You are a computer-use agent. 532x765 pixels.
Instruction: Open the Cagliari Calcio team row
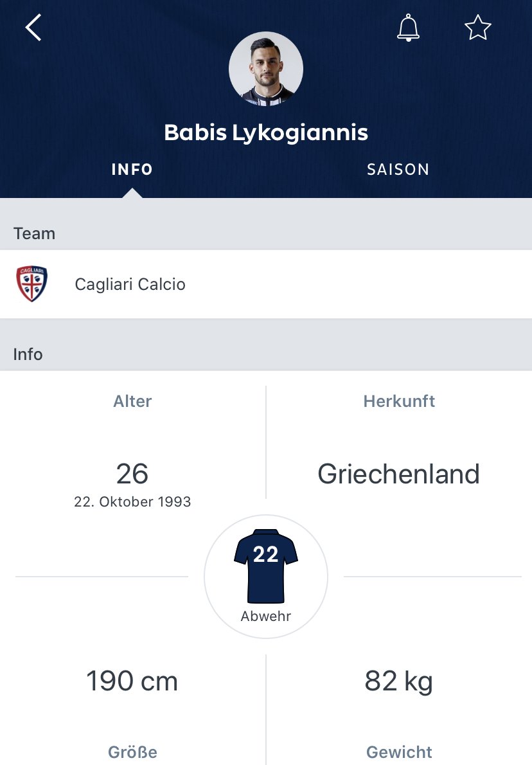click(x=266, y=284)
